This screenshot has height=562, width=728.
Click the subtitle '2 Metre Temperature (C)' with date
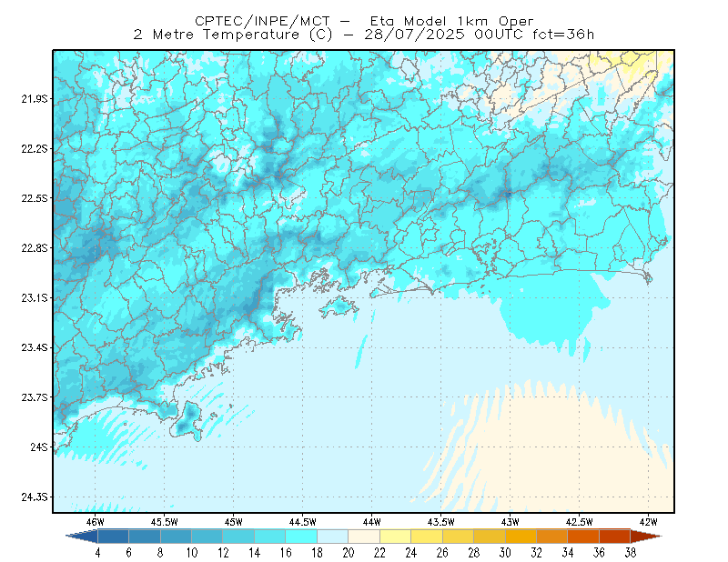[x=364, y=35]
